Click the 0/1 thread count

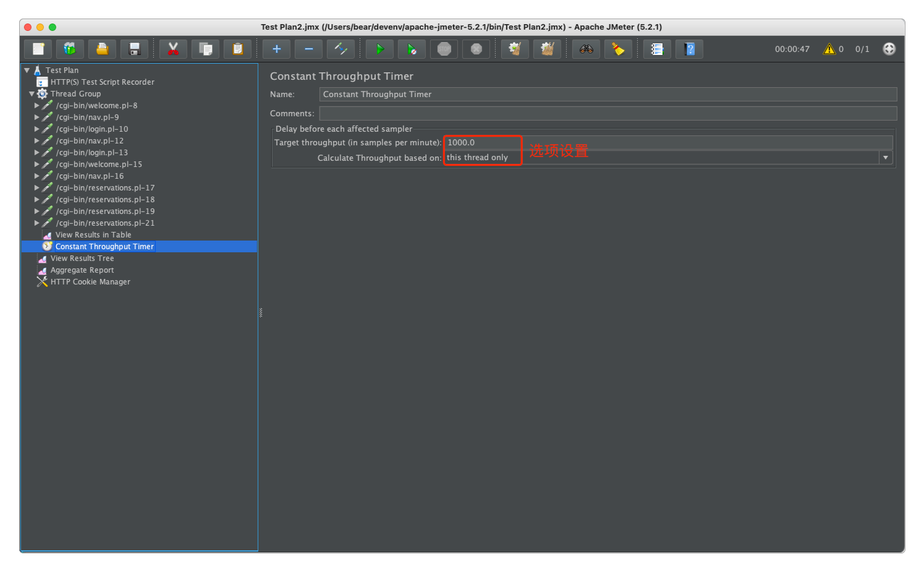click(862, 49)
